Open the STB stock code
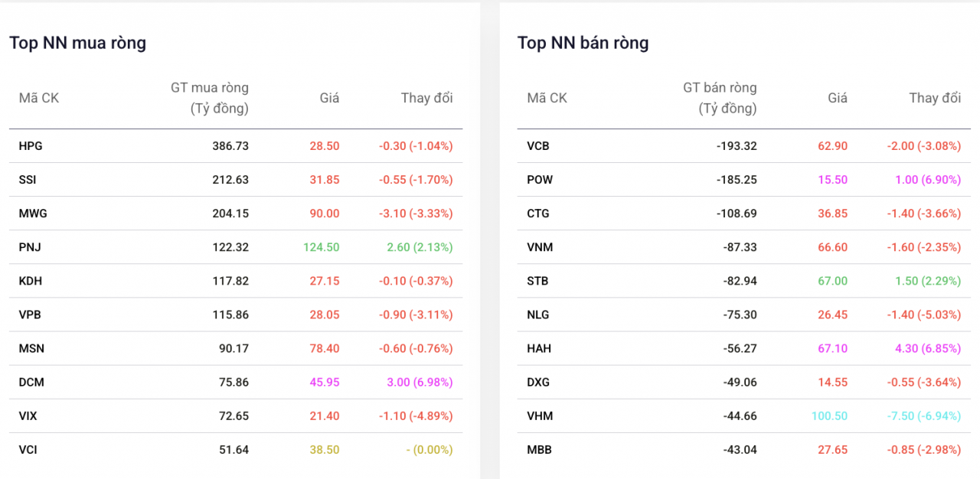This screenshot has height=479, width=980. coord(537,281)
